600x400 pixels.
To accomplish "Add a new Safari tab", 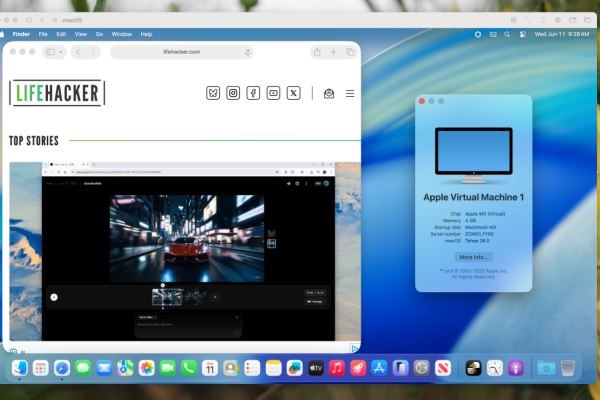I will coord(333,52).
